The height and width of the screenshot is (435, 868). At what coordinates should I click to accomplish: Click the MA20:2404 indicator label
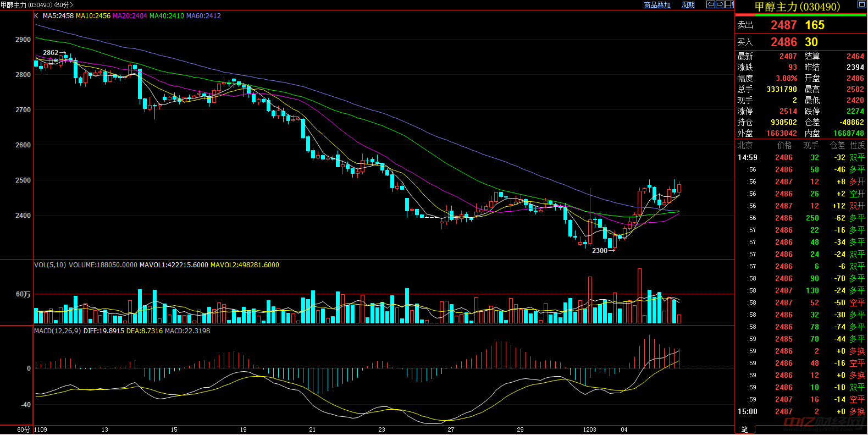point(130,16)
